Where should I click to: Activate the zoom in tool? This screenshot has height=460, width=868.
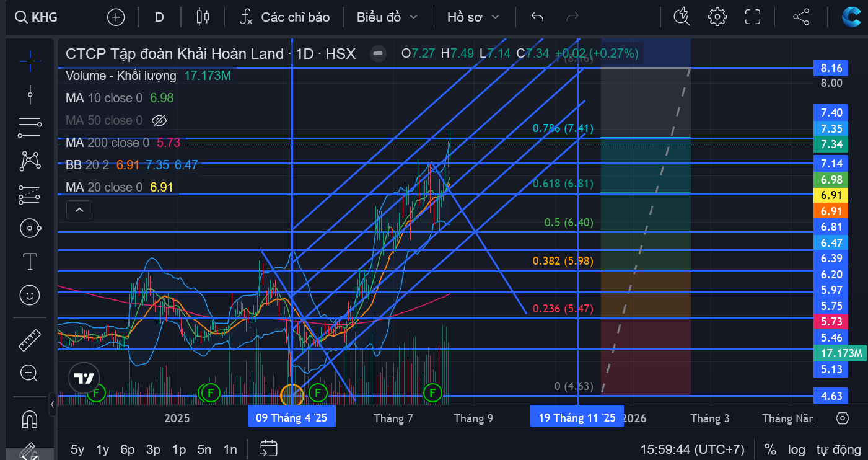[30, 373]
